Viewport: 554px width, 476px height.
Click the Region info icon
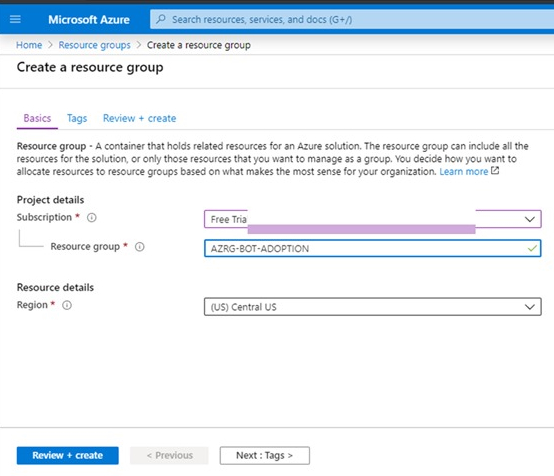(67, 305)
